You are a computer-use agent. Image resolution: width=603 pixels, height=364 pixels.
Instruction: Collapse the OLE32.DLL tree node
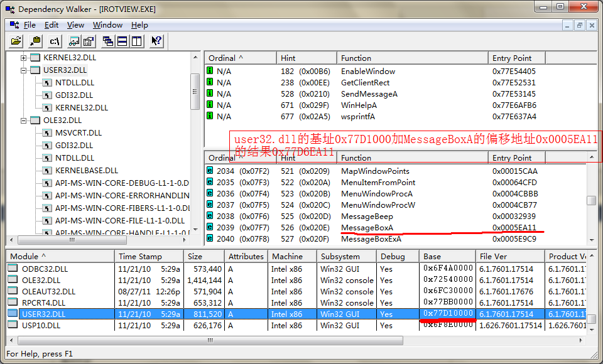(23, 120)
